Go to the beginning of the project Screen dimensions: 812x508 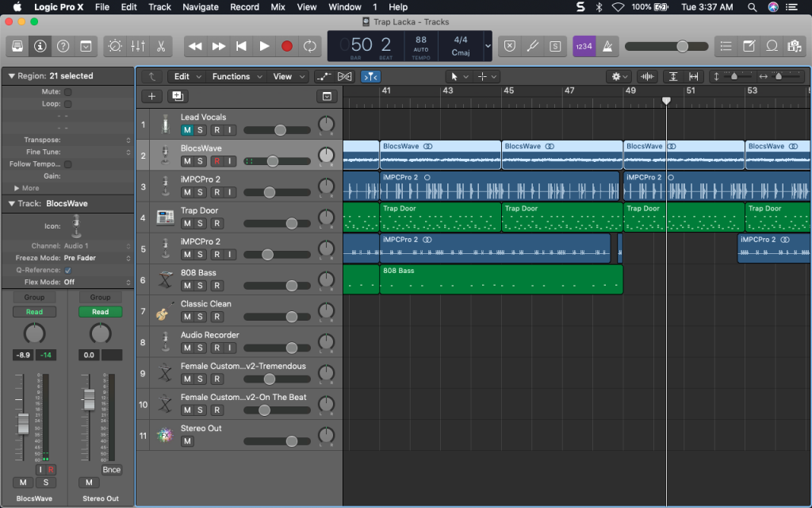(241, 46)
